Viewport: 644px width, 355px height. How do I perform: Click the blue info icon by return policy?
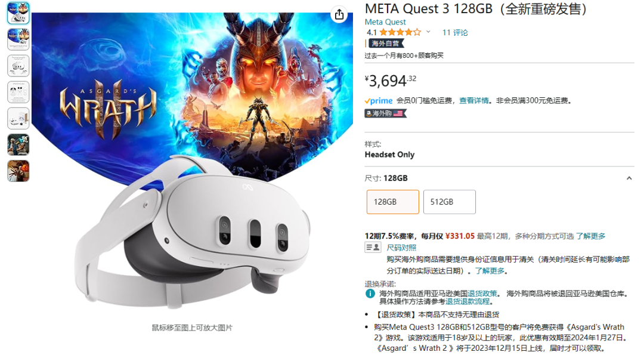click(370, 294)
